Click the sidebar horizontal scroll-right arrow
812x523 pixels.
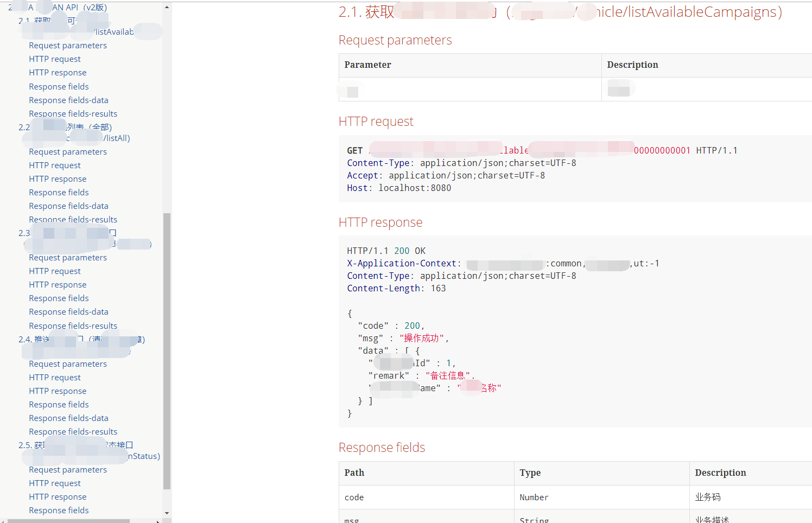[158, 521]
